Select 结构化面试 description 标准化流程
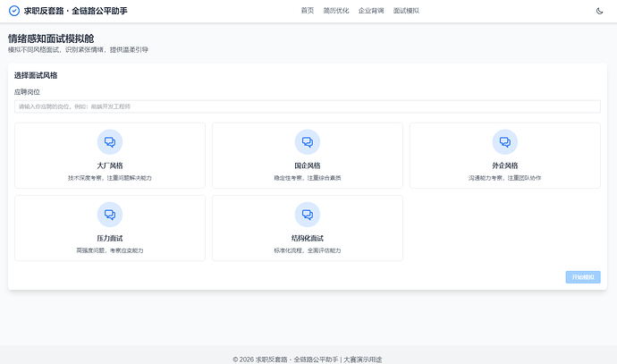 pos(308,250)
